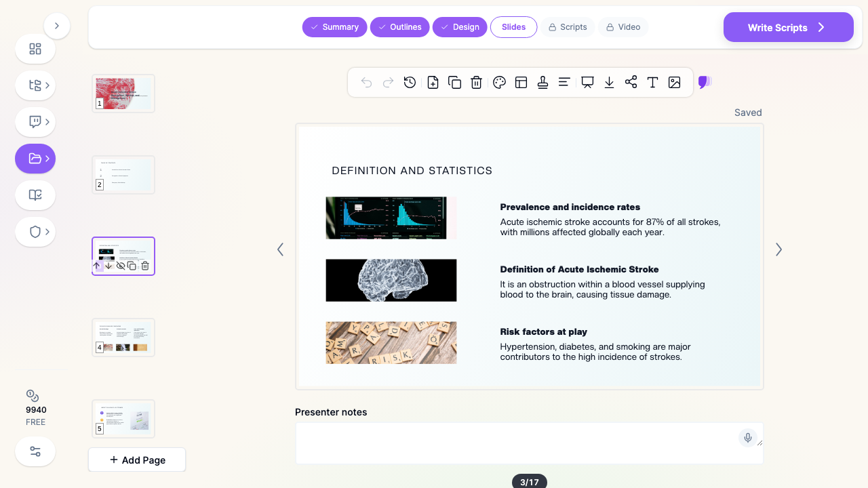Switch to the Design step tab
Viewport: 868px width, 488px height.
(x=460, y=27)
